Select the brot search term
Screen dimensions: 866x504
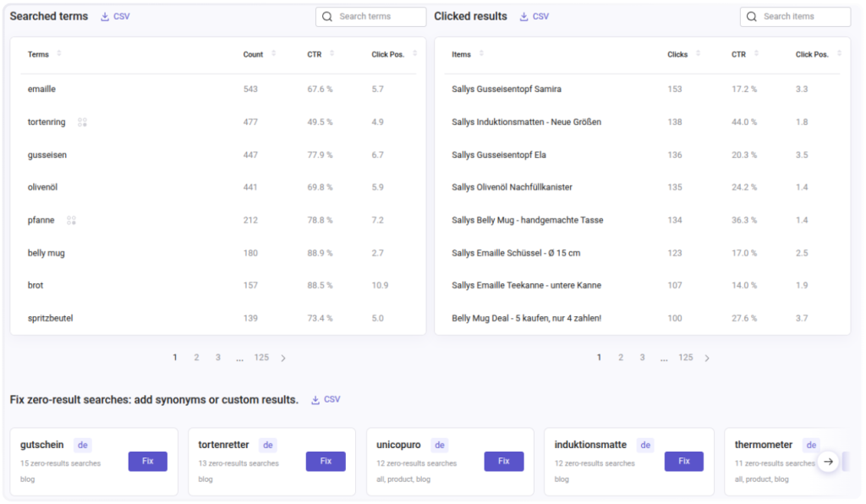pyautogui.click(x=36, y=285)
